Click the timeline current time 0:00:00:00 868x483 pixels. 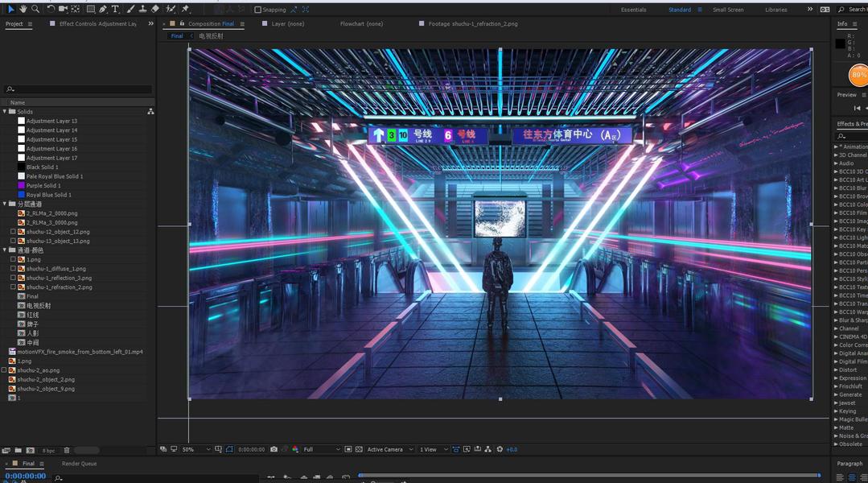[x=26, y=476]
